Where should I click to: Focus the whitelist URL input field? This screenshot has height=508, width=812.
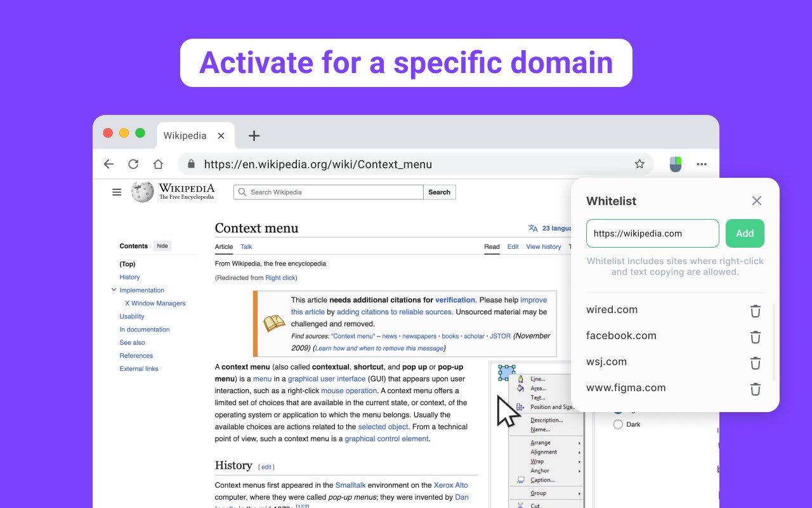[x=653, y=233]
